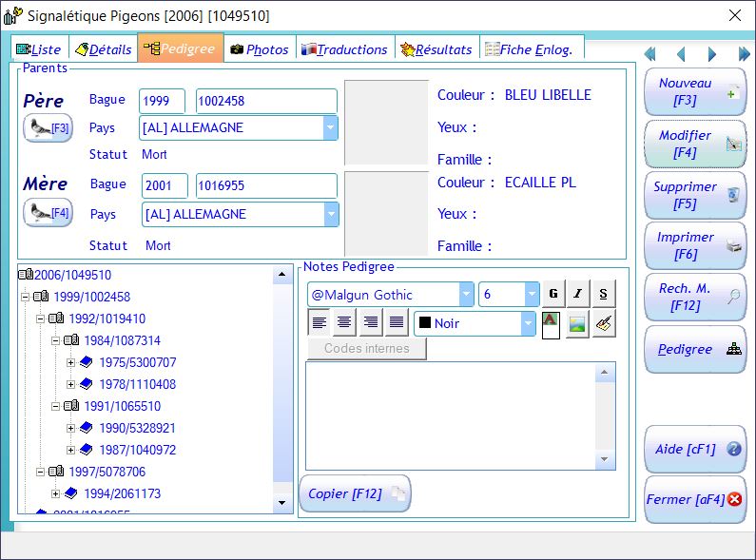The image size is (756, 560).
Task: Open the Détails tab
Action: coord(104,49)
